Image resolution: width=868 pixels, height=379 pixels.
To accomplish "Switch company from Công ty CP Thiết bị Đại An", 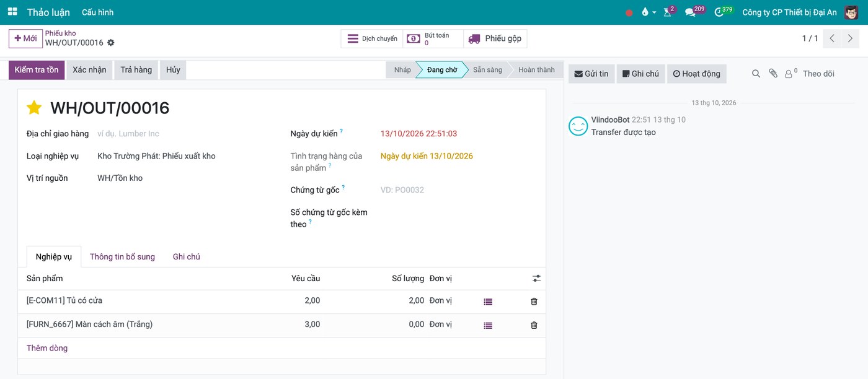I will pyautogui.click(x=789, y=12).
